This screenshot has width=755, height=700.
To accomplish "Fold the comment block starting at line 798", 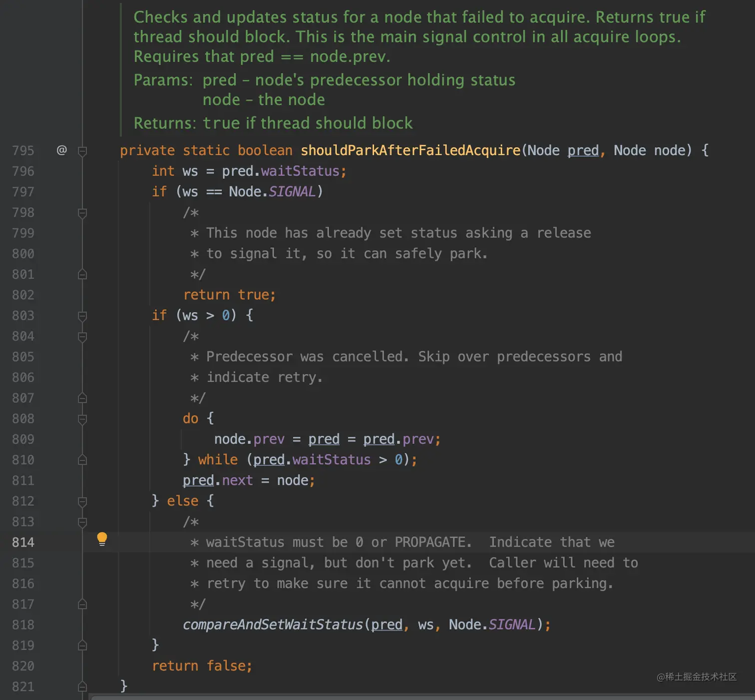I will (x=83, y=213).
